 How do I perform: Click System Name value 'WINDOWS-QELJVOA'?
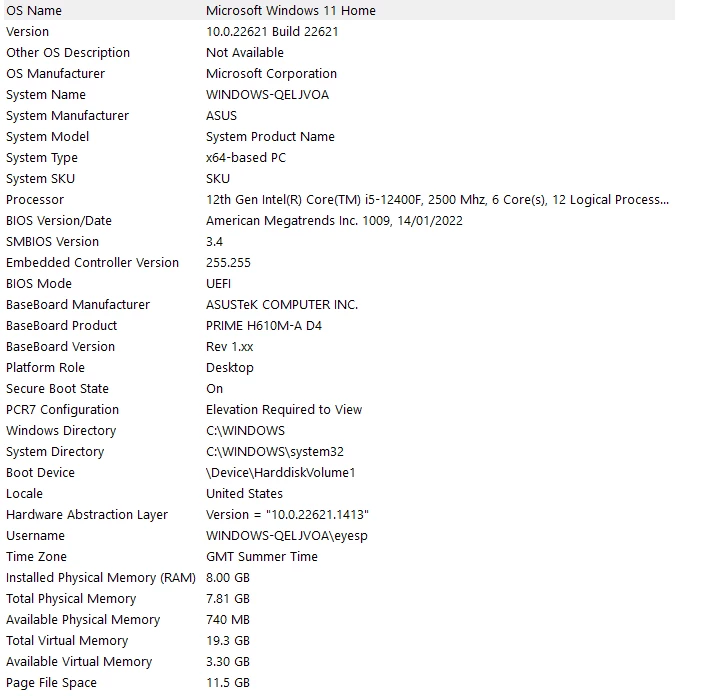pos(267,95)
